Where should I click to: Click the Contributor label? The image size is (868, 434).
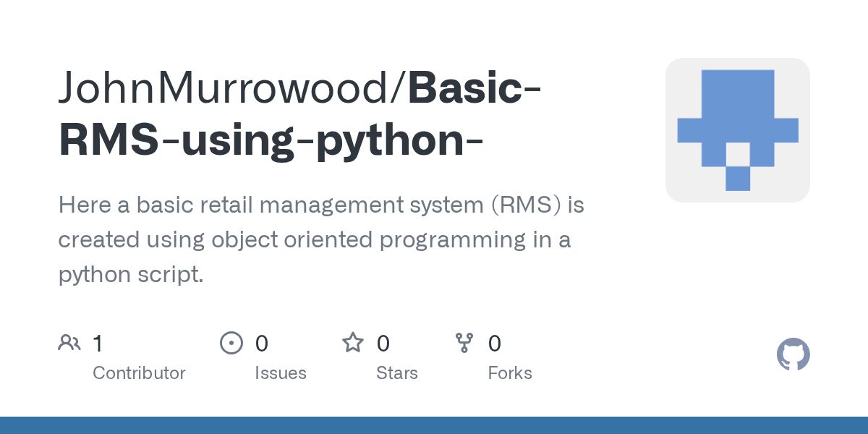click(139, 373)
